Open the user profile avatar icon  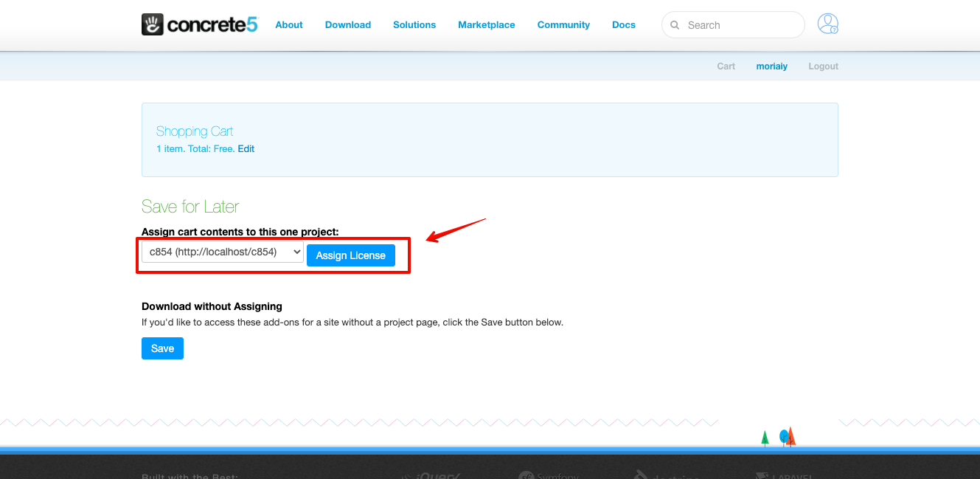(827, 24)
